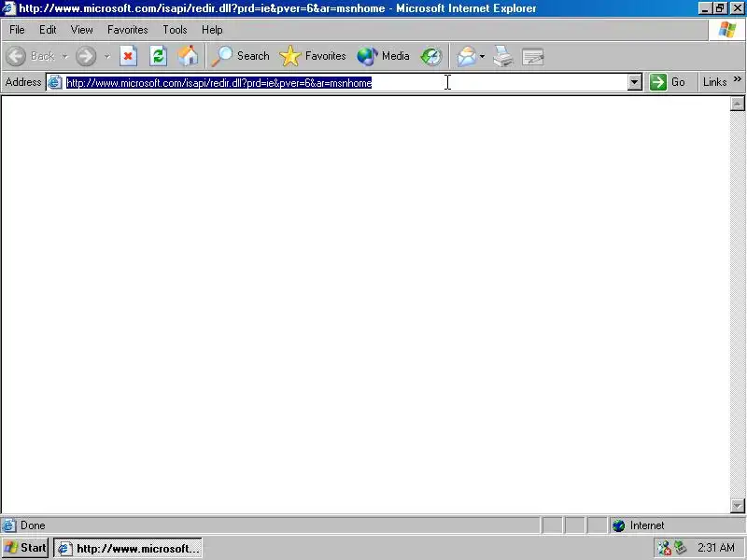Click the network connection tray icon with red X
Viewport: 747px width, 560px height.
click(664, 548)
